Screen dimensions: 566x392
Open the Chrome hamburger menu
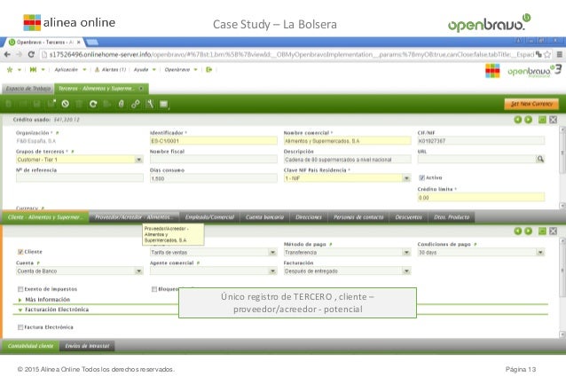tap(560, 54)
